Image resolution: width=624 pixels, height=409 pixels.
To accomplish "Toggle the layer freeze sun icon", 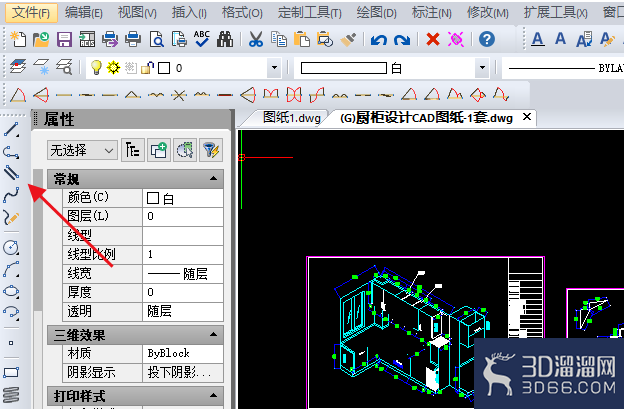I will click(113, 68).
